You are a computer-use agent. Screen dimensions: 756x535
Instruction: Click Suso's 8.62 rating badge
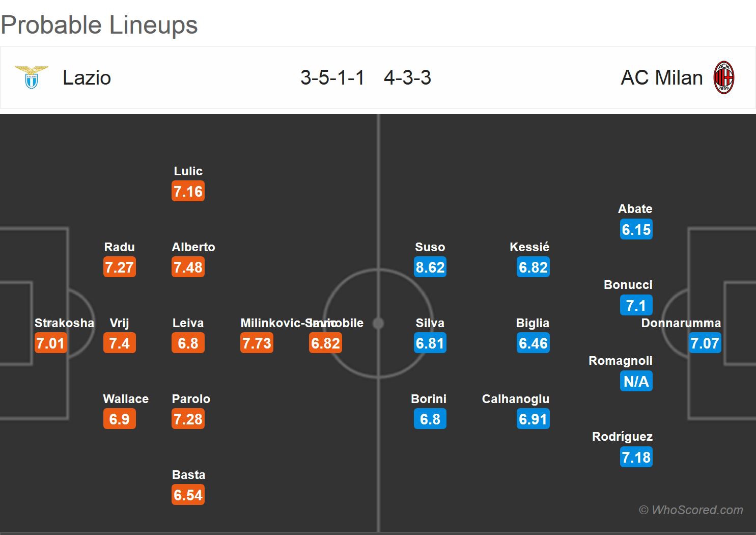[430, 267]
